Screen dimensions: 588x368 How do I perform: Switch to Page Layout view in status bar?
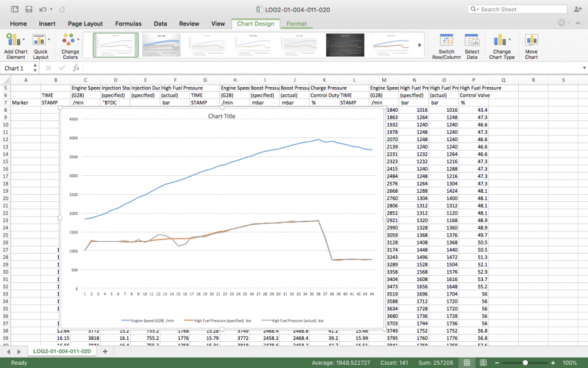[482, 363]
